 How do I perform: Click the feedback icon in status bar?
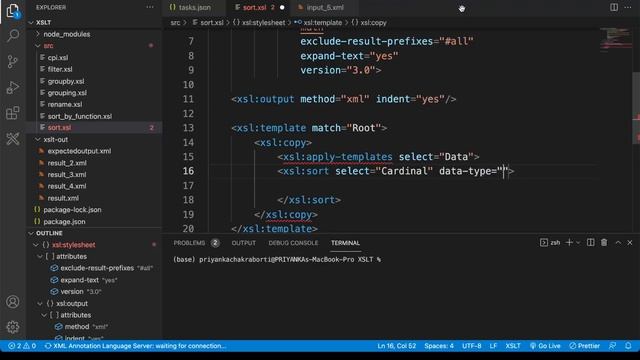(613, 346)
